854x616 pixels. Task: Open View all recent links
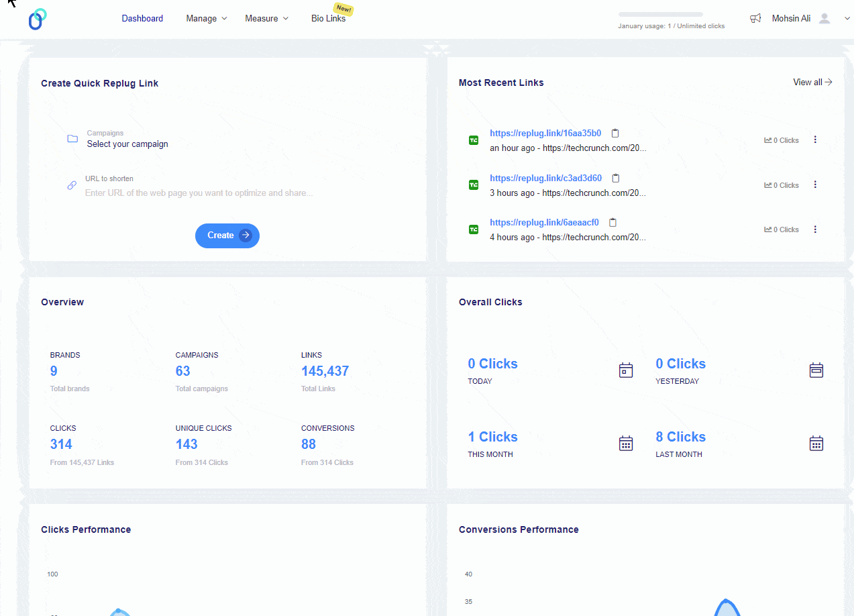pyautogui.click(x=812, y=83)
